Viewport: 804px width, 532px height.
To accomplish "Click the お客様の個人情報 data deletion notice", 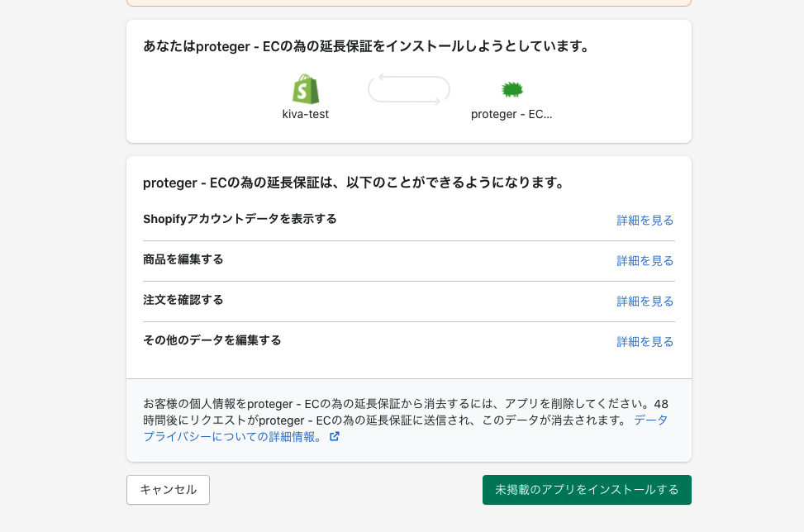I will coord(406,420).
